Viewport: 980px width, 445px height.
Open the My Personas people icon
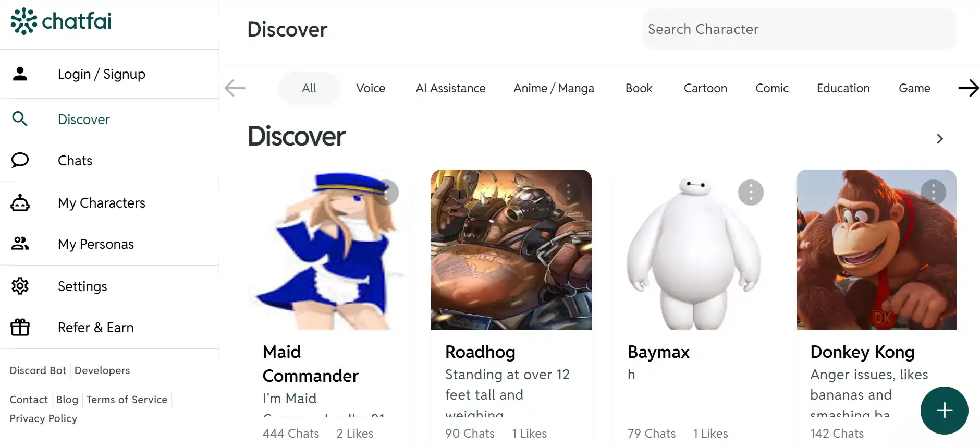(x=20, y=244)
